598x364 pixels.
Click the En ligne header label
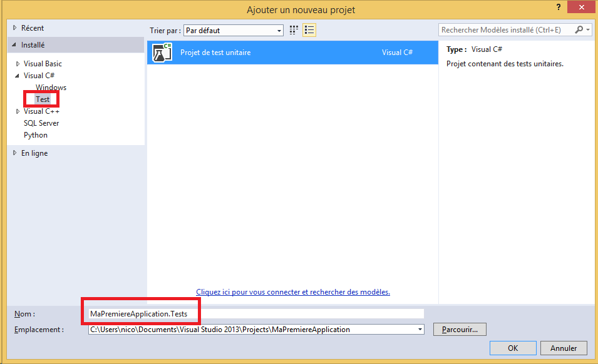34,153
